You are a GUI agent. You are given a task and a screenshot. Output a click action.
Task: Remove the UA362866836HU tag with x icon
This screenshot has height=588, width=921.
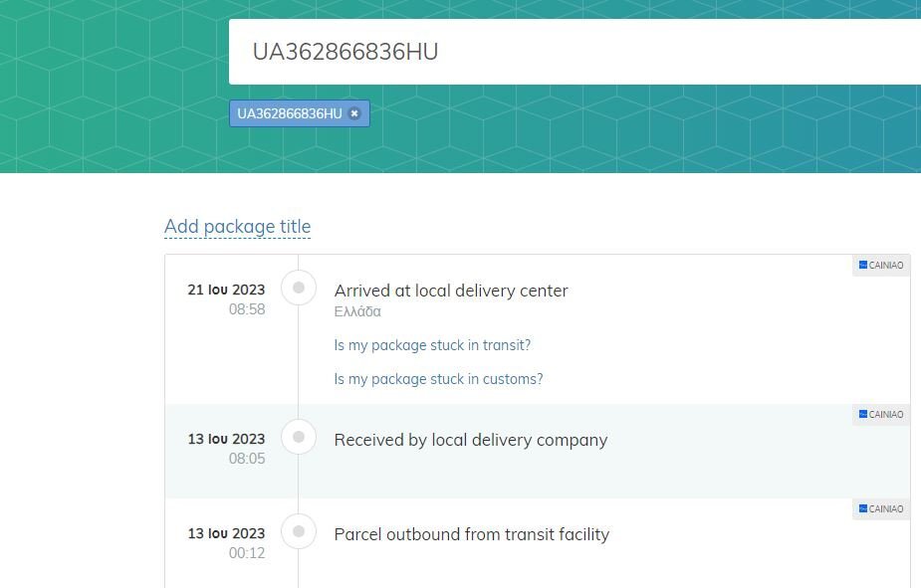(354, 113)
